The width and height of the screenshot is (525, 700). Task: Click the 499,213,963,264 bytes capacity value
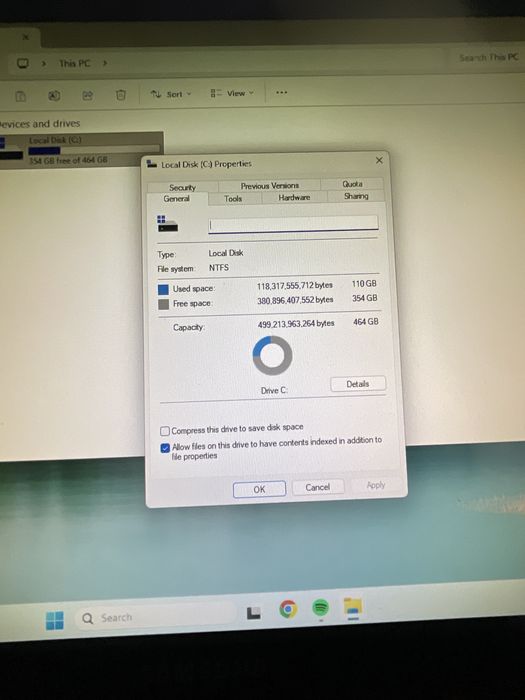[x=296, y=324]
